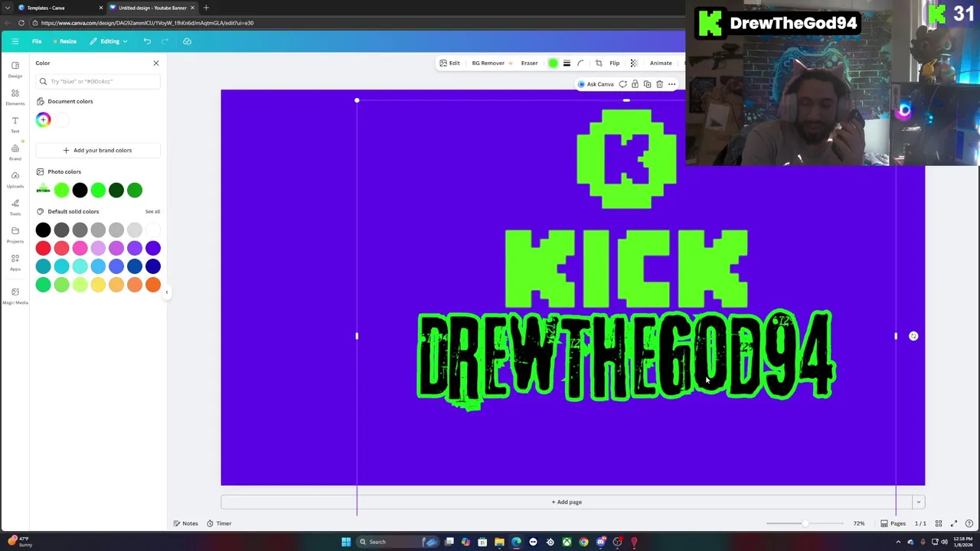980x551 pixels.
Task: Open the Editing mode dropdown
Action: click(109, 41)
